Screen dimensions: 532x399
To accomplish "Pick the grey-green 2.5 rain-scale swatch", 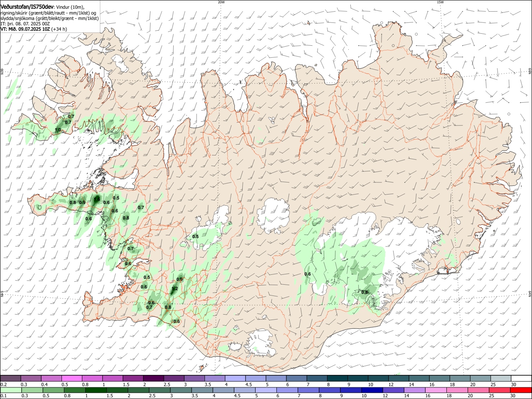I will (x=159, y=390).
